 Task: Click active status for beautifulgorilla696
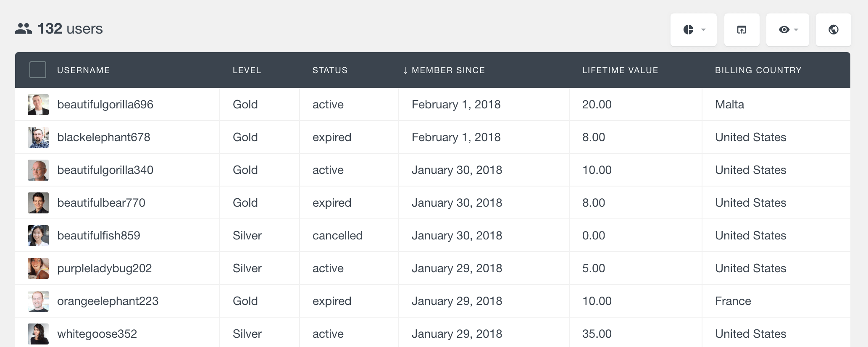click(x=328, y=105)
